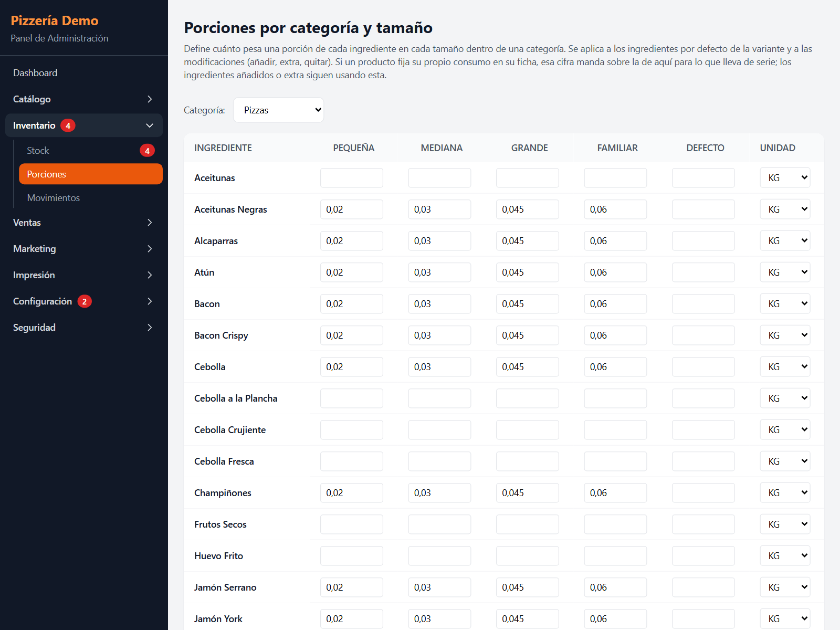Expand the Configuración menu chevron
Image resolution: width=840 pixels, height=630 pixels.
tap(150, 301)
